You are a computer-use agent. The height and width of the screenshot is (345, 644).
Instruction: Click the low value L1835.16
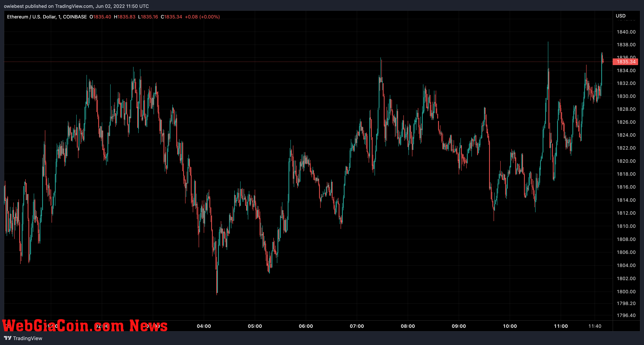148,17
